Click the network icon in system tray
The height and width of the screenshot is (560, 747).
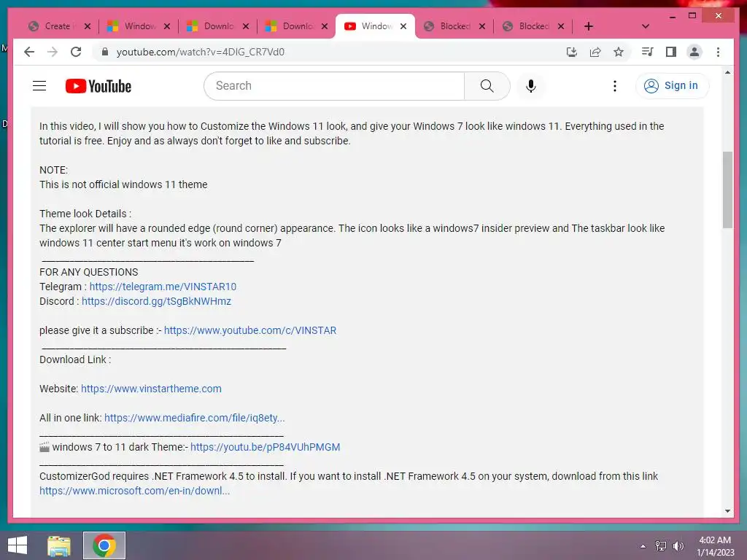[x=660, y=545]
